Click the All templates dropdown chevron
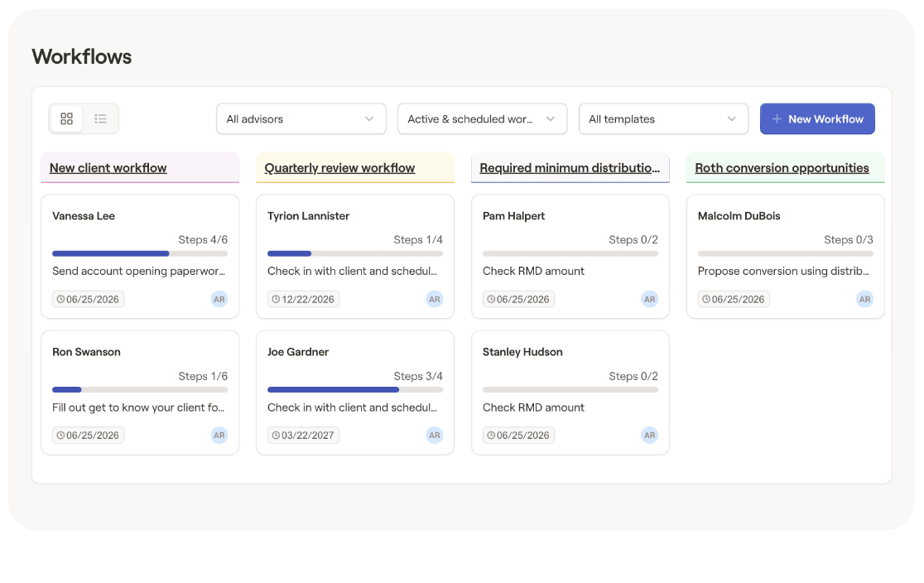 pos(731,119)
